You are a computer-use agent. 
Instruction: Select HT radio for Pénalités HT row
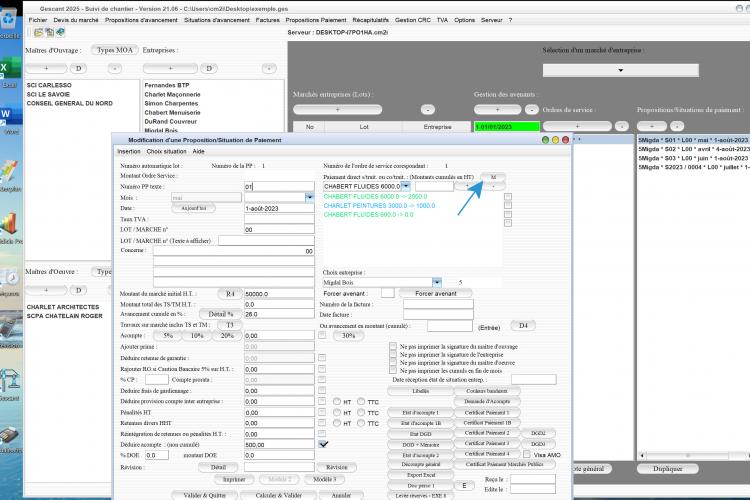[337, 412]
